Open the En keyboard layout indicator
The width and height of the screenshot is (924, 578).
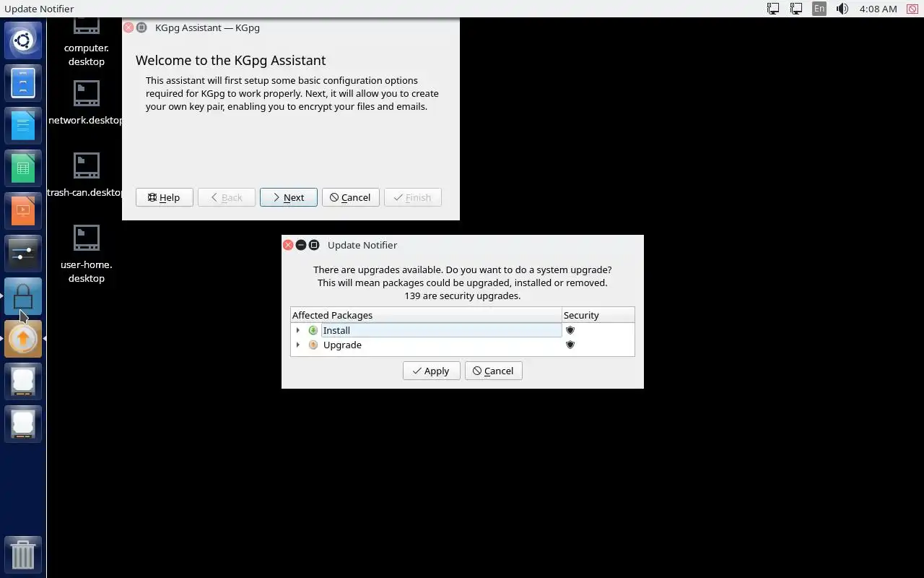(x=819, y=9)
